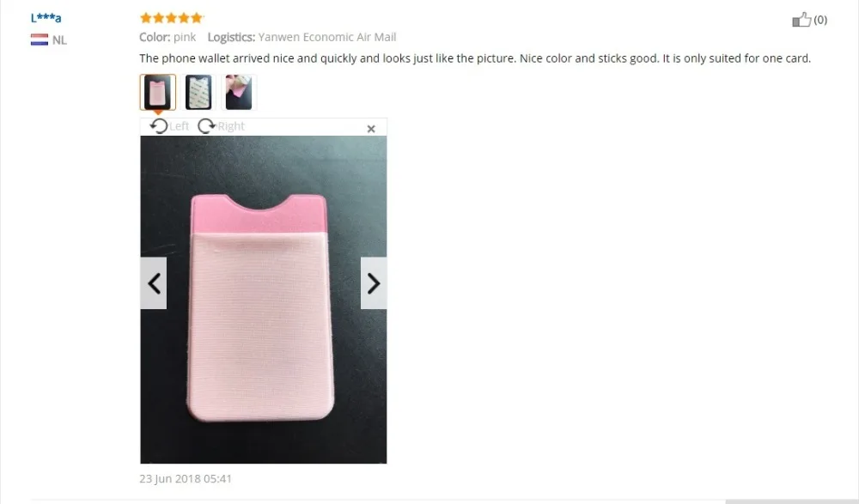Screen dimensions: 859x504
Task: Click the NL country label
Action: [59, 40]
